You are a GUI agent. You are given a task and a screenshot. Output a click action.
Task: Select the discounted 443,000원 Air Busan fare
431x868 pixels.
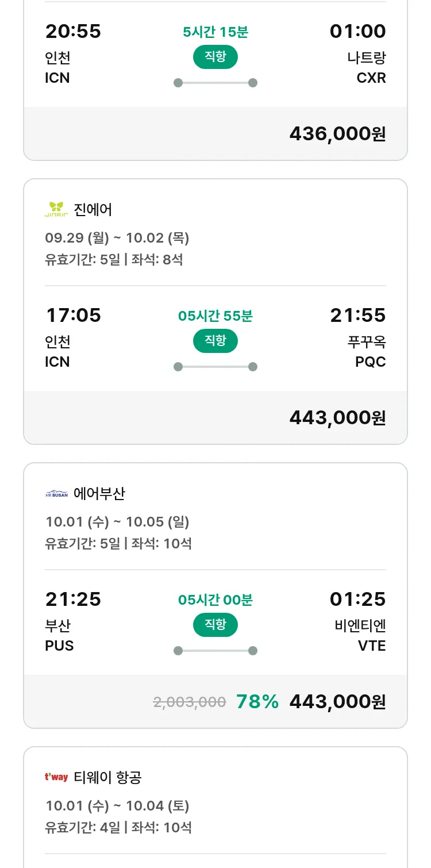click(337, 702)
